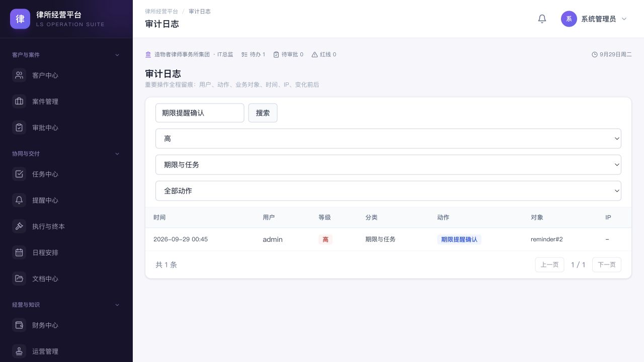Open the category dropdown showing 期限与任务
Image resolution: width=644 pixels, height=362 pixels.
388,165
